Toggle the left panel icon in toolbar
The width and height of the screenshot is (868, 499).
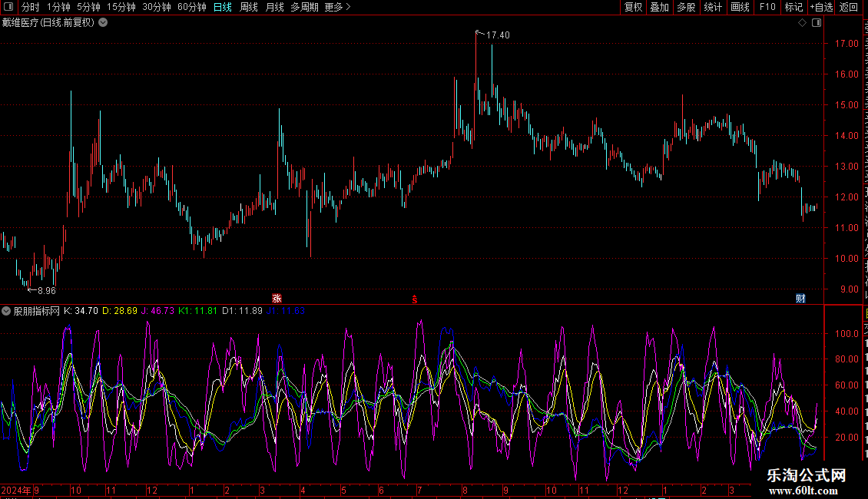[x=8, y=7]
